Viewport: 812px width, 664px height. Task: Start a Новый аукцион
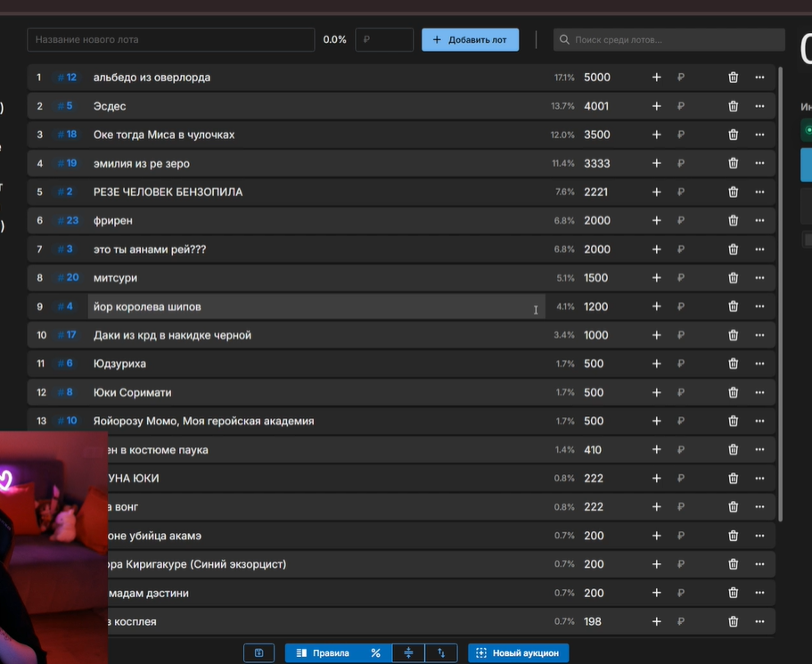[x=518, y=653]
